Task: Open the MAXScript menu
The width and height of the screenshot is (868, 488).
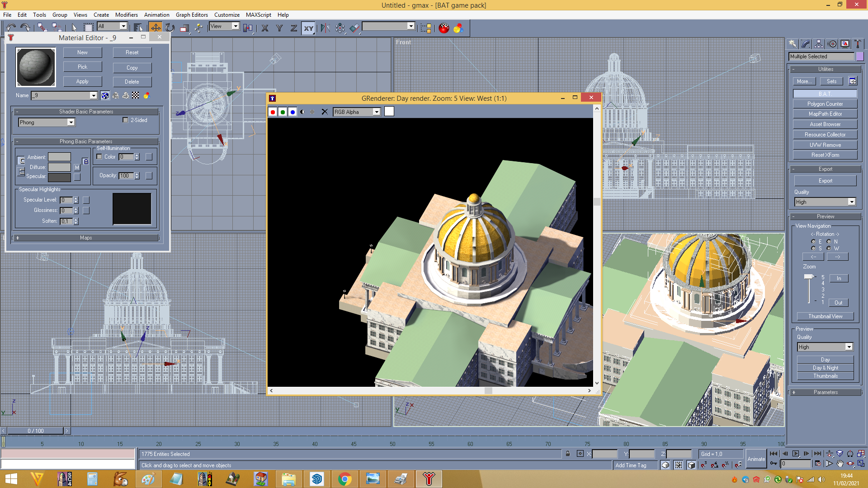Action: pyautogui.click(x=259, y=15)
